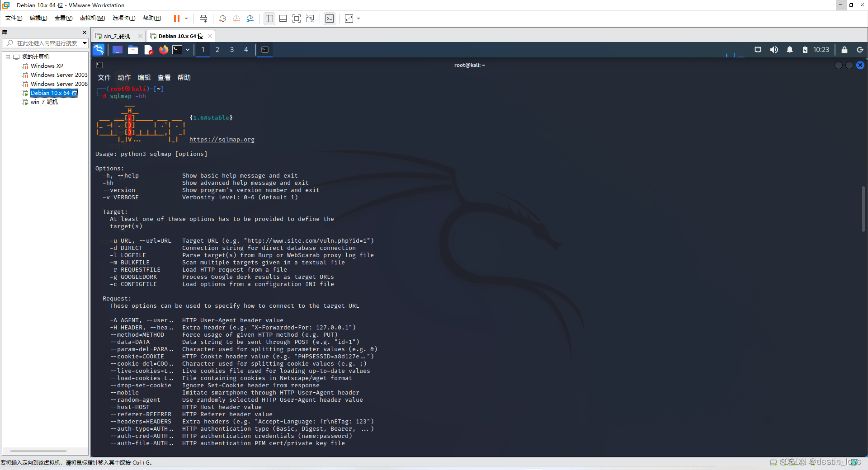Viewport: 868px width, 470px height.
Task: Click the power manager battery icon
Action: point(805,50)
